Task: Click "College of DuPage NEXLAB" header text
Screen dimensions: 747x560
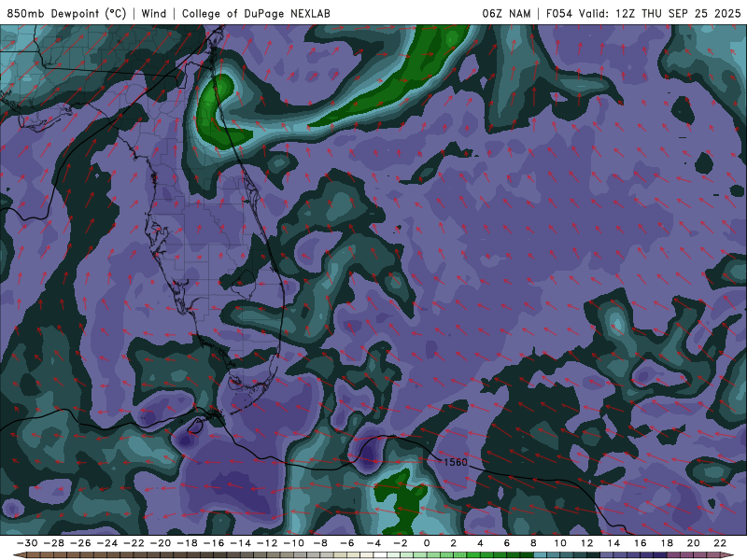Action: tap(256, 13)
